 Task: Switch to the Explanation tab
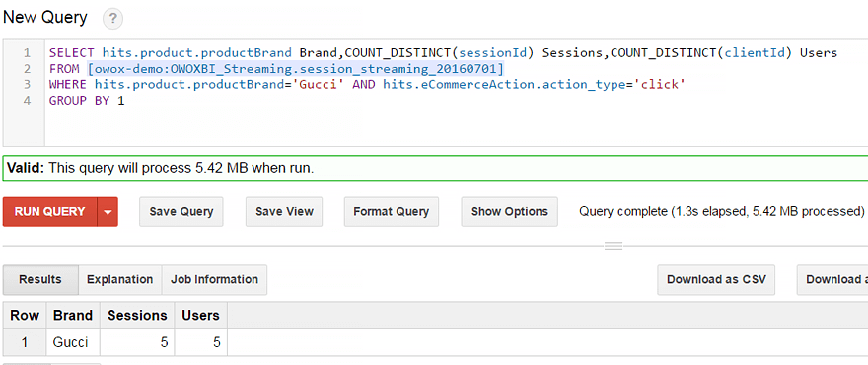click(119, 280)
